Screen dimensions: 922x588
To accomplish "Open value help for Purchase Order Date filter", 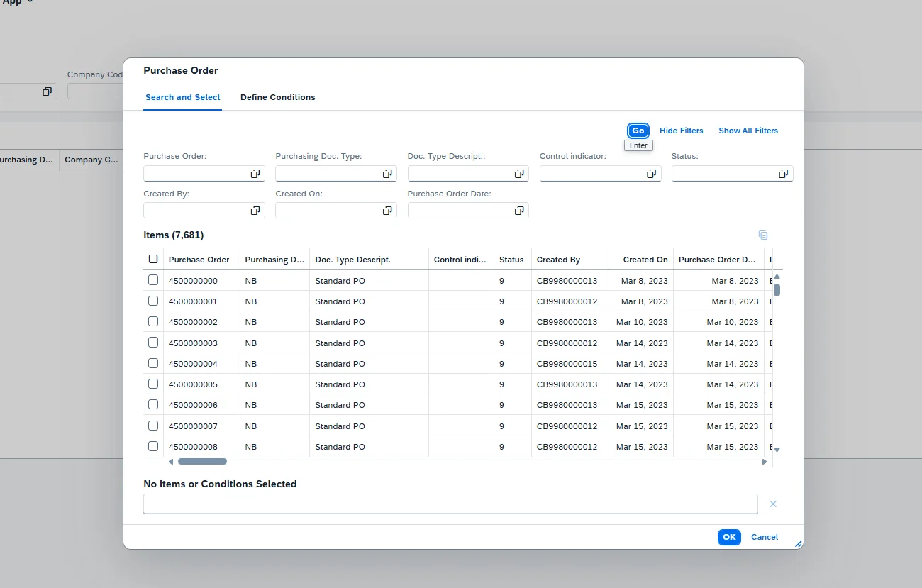I will pyautogui.click(x=519, y=211).
